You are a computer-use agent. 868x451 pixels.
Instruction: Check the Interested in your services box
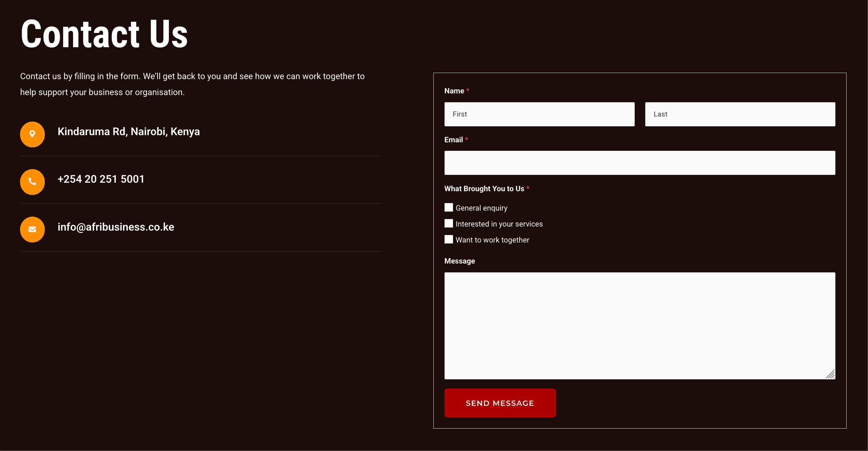[x=449, y=223]
